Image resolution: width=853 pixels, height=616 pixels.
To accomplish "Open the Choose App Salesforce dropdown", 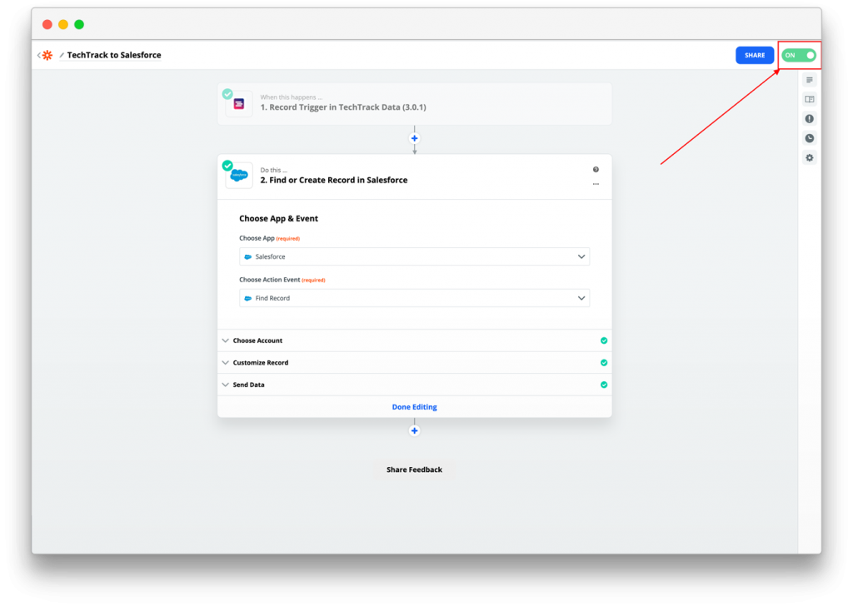I will click(415, 256).
